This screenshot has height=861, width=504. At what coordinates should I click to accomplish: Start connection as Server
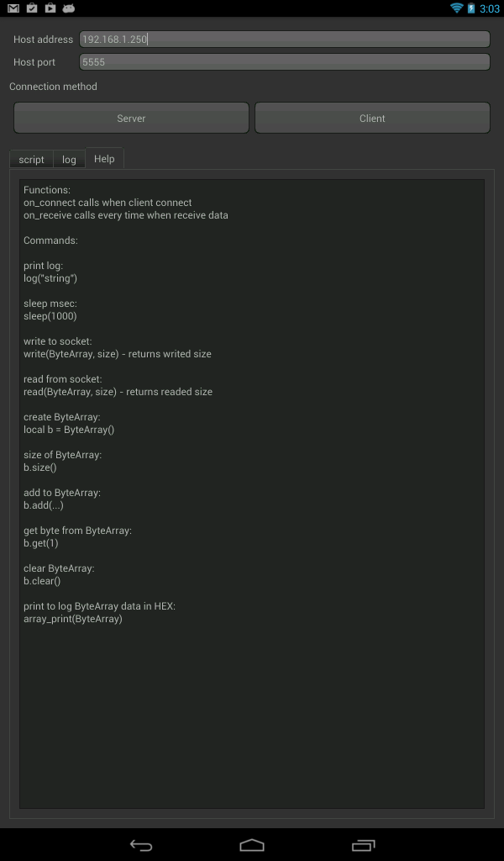[131, 119]
